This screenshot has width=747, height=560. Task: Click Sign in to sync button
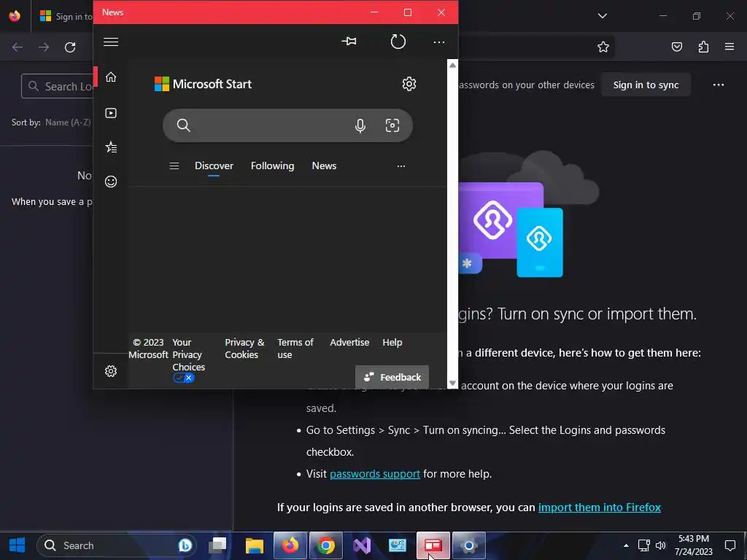646,85
